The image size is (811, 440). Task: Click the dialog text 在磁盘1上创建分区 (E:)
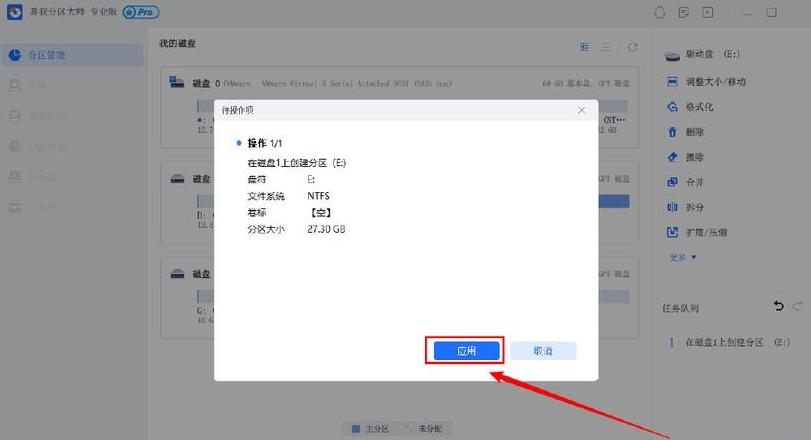[x=296, y=163]
